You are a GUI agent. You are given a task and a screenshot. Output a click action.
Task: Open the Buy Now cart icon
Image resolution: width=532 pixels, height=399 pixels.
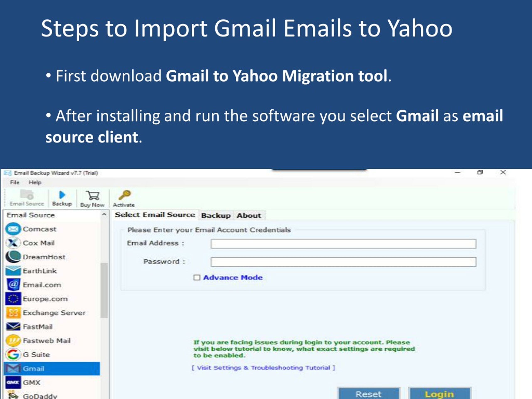[x=93, y=196]
